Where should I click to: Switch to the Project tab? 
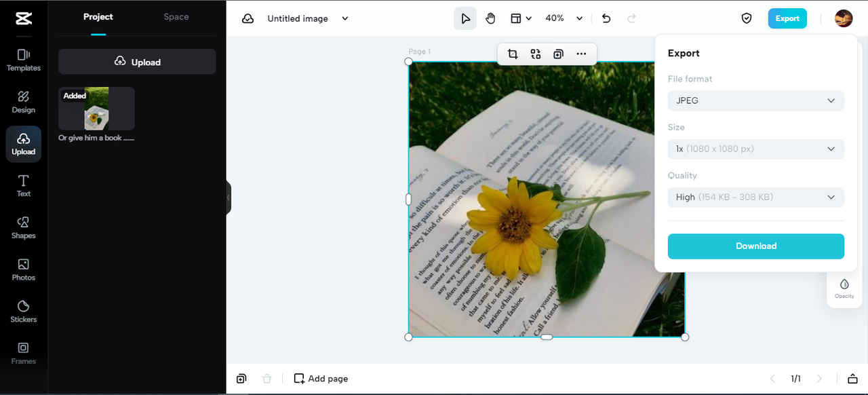click(98, 17)
